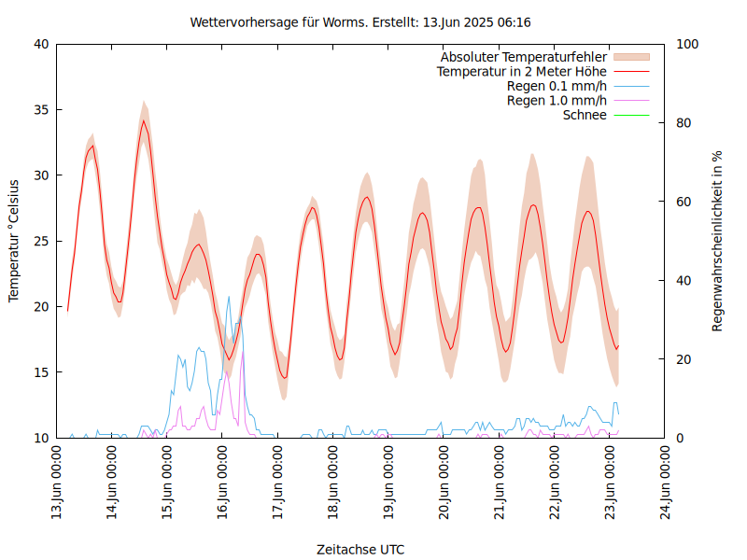Screen dimensions: 747x560
Task: Select the Temperatur in 2 Meter Höhe legend label
Action: point(521,71)
